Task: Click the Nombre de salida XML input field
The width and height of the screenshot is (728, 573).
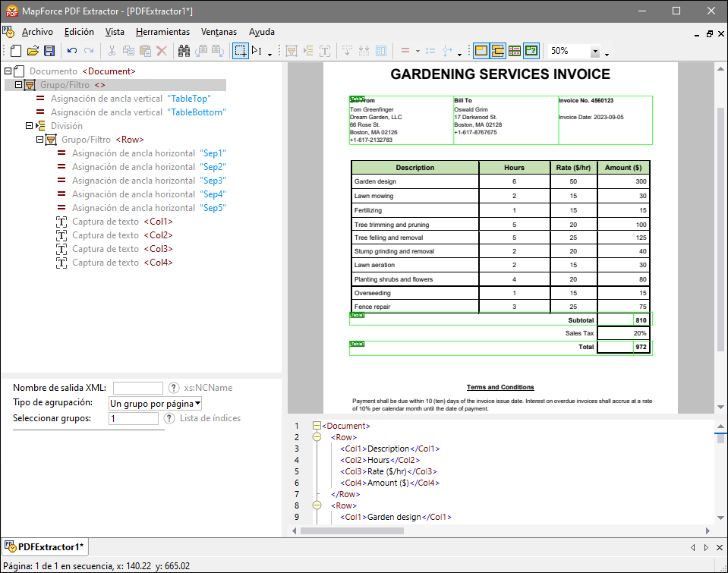Action: [x=137, y=388]
